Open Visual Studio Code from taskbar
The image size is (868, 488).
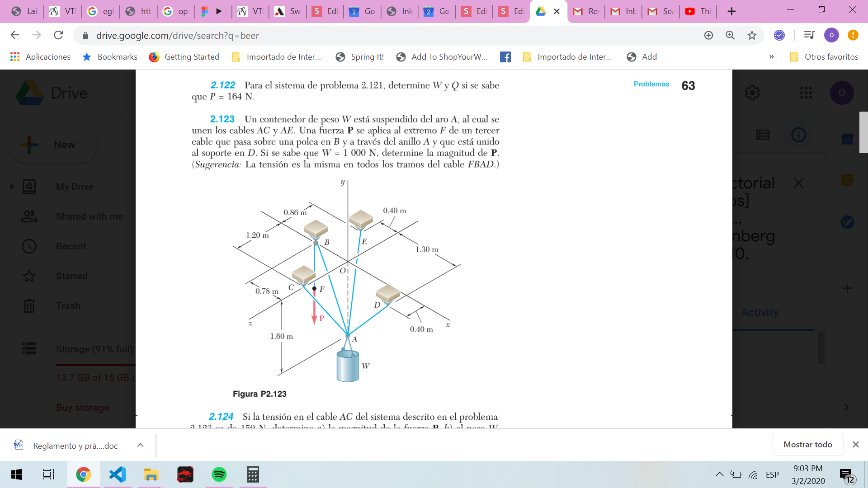click(118, 474)
